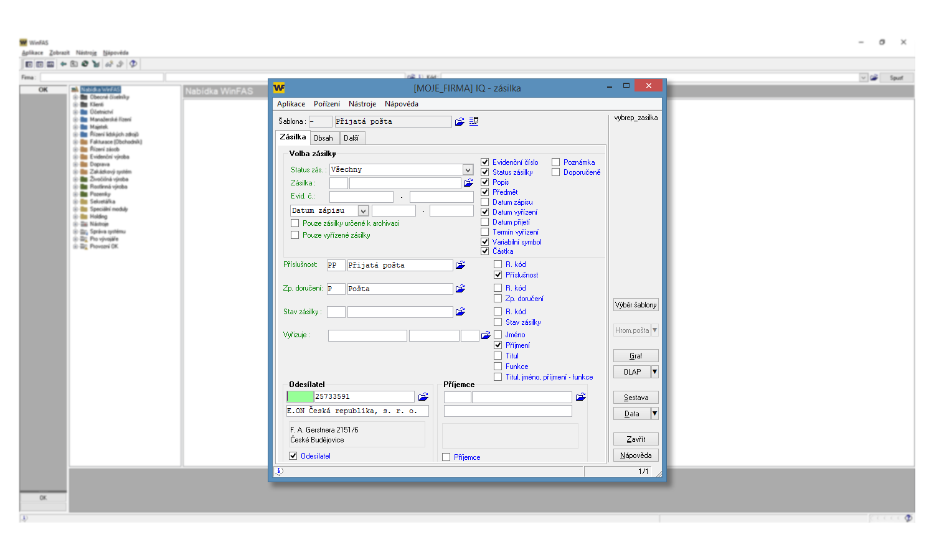The height and width of the screenshot is (560, 934).
Task: Click the Výběr šablony button
Action: [x=636, y=305]
